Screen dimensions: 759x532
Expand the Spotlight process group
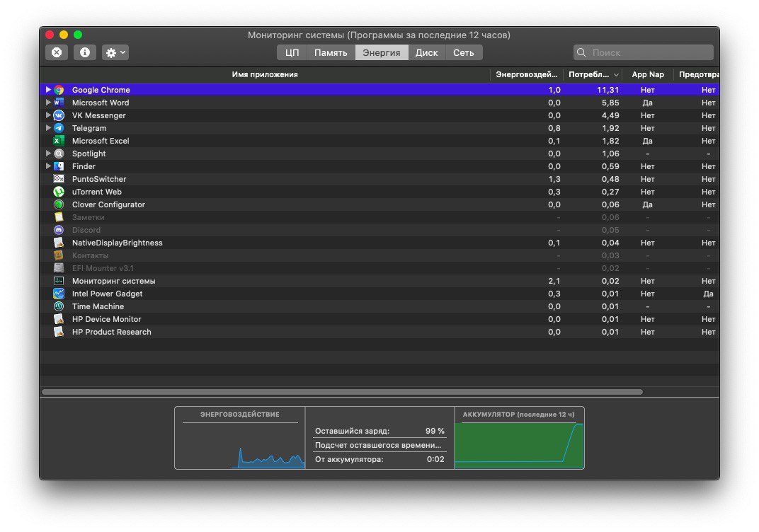tap(48, 154)
